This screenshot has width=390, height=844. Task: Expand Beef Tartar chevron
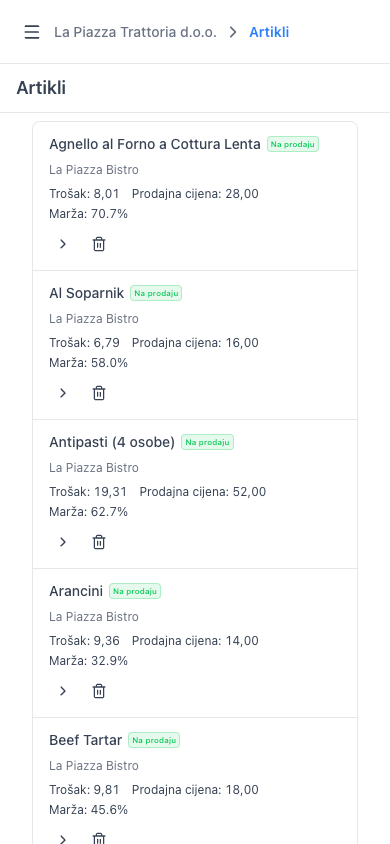click(x=63, y=839)
